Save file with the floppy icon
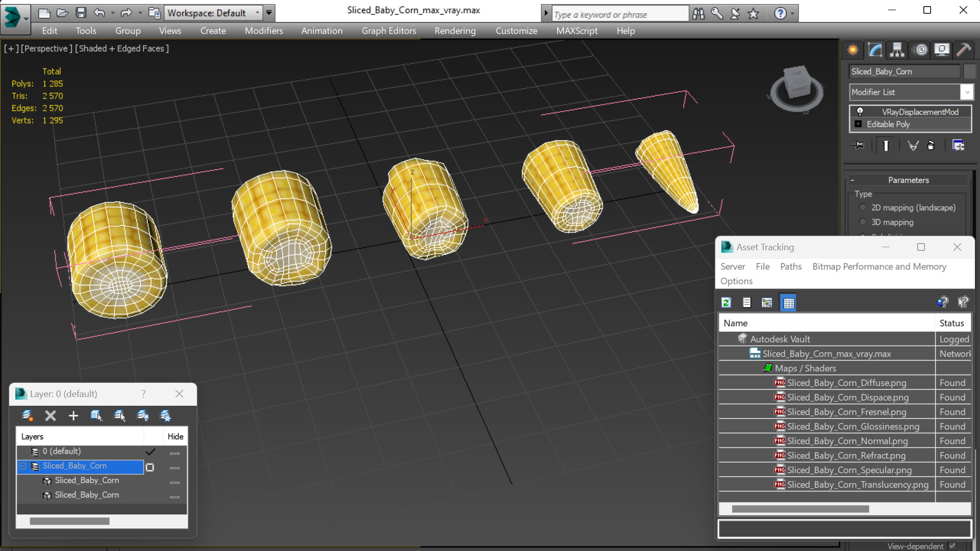The height and width of the screenshot is (551, 980). point(81,13)
